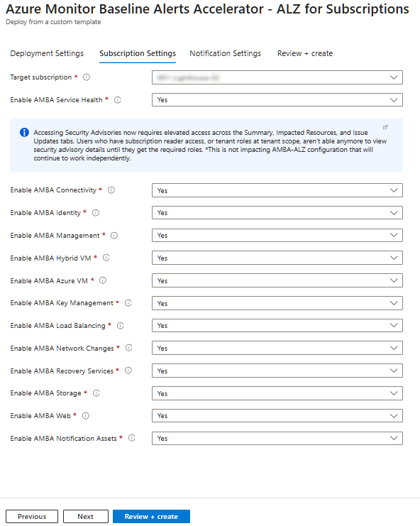This screenshot has height=526, width=420.
Task: Open Enable AMBA Notification Assets dropdown
Action: [x=277, y=438]
